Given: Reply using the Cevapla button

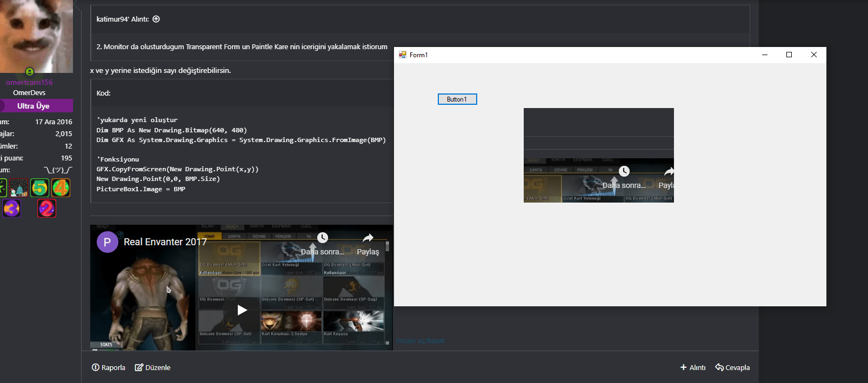Looking at the screenshot, I should 732,367.
